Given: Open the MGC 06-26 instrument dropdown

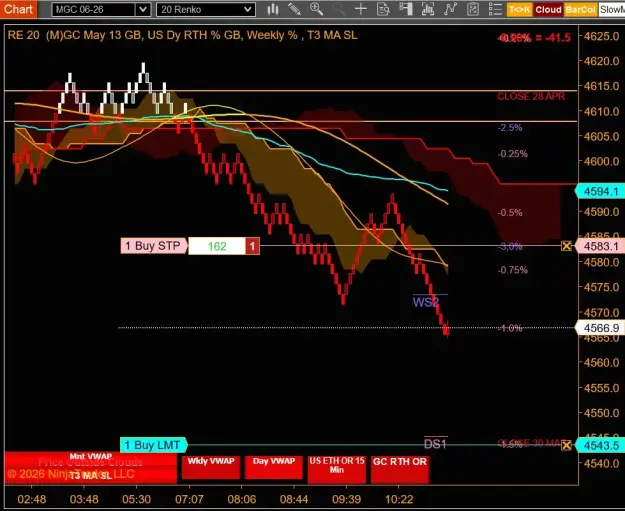Looking at the screenshot, I should 101,10.
